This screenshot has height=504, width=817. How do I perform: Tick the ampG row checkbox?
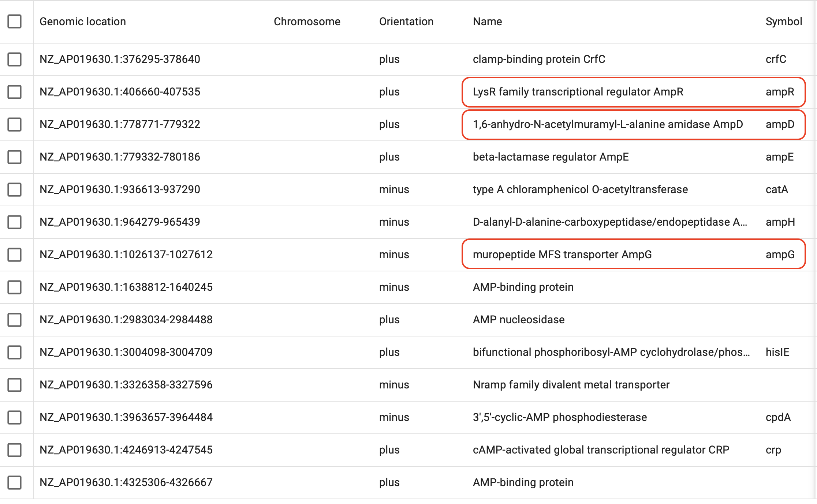coord(15,255)
